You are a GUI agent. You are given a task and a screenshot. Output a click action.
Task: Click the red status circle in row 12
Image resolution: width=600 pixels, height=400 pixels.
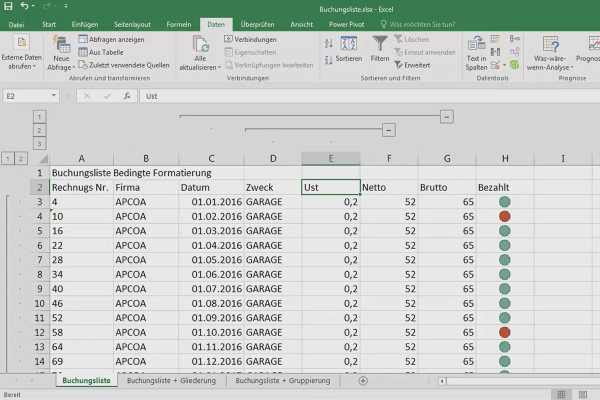pos(505,332)
